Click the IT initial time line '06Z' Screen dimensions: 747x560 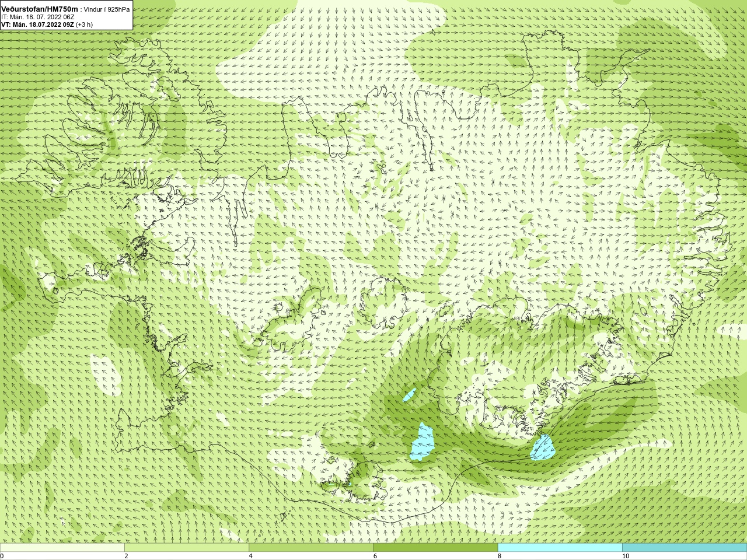coord(68,17)
